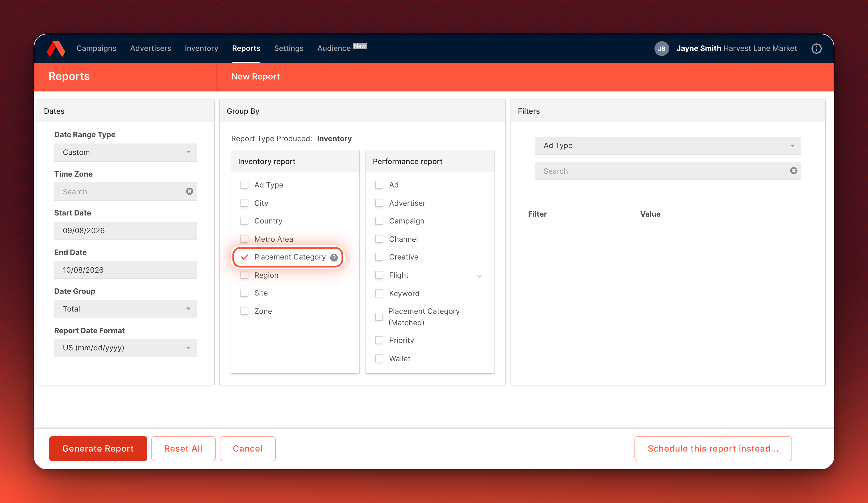This screenshot has height=503, width=868.
Task: Focus the Filters search input
Action: (668, 171)
